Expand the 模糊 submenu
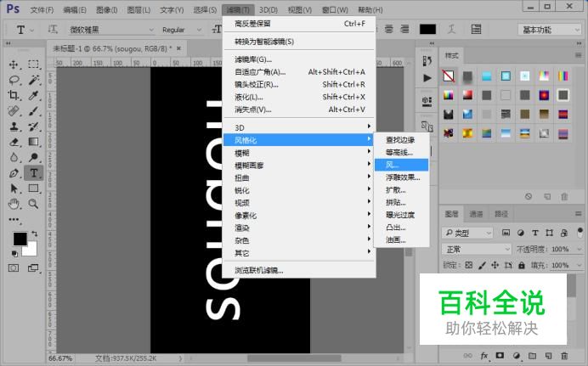 click(299, 153)
